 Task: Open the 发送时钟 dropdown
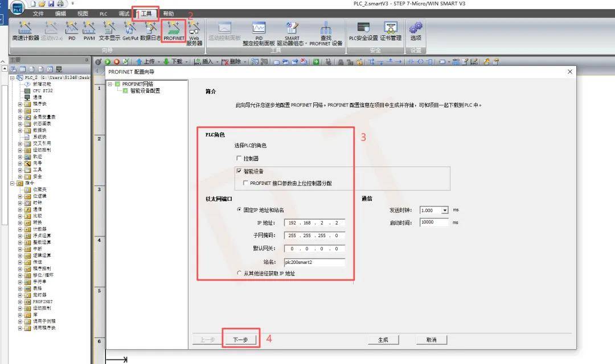point(445,210)
